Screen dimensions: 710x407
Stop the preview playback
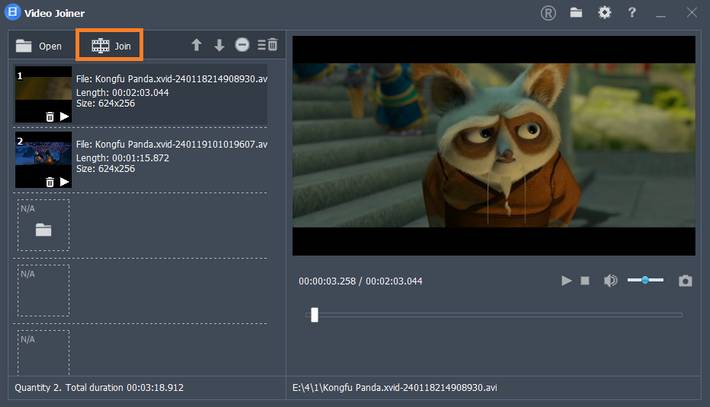(585, 281)
